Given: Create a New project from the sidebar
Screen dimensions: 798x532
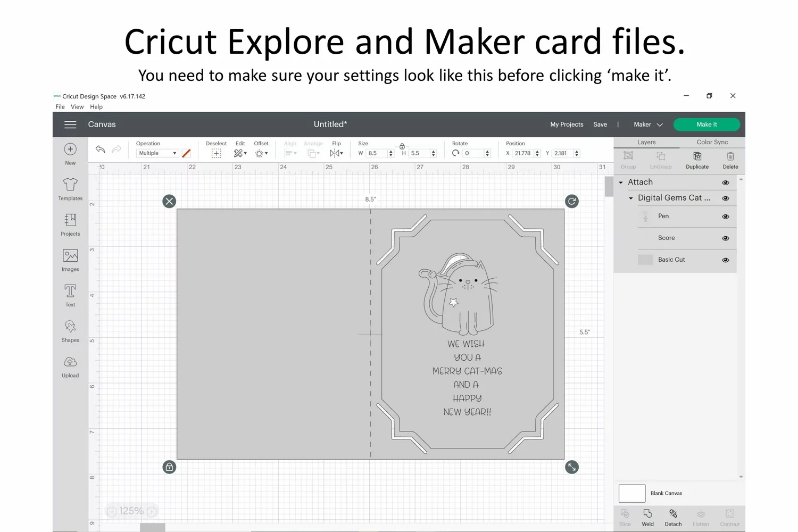Looking at the screenshot, I should coord(70,154).
